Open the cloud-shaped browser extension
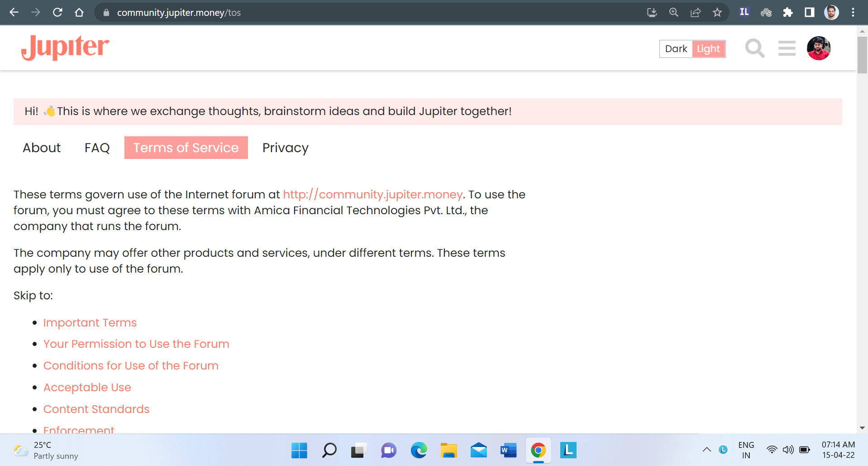 click(x=766, y=12)
